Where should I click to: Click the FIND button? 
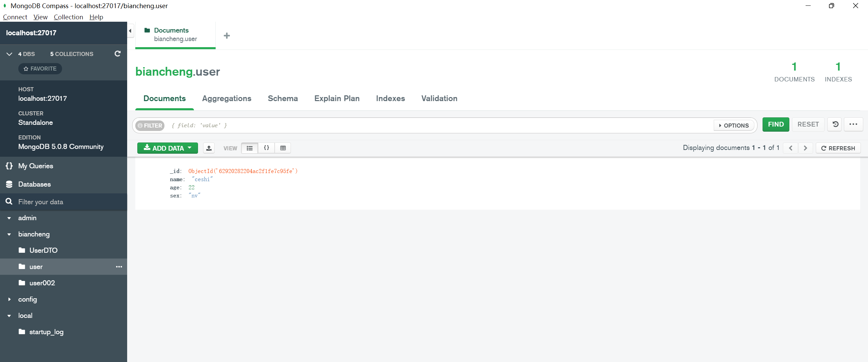(x=776, y=125)
